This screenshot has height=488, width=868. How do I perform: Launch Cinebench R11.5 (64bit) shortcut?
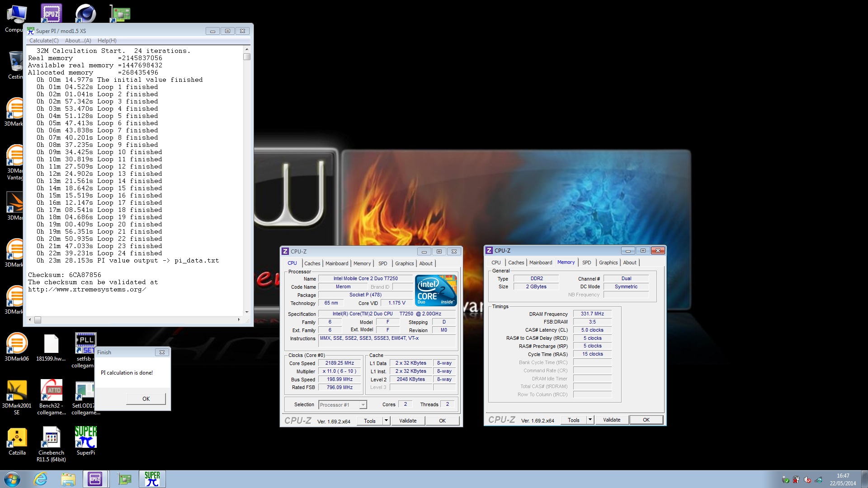click(51, 444)
